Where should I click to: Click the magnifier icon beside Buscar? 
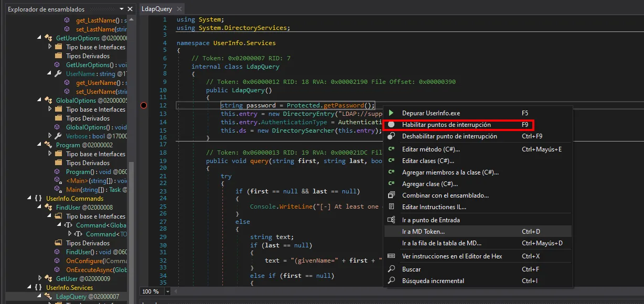[391, 269]
